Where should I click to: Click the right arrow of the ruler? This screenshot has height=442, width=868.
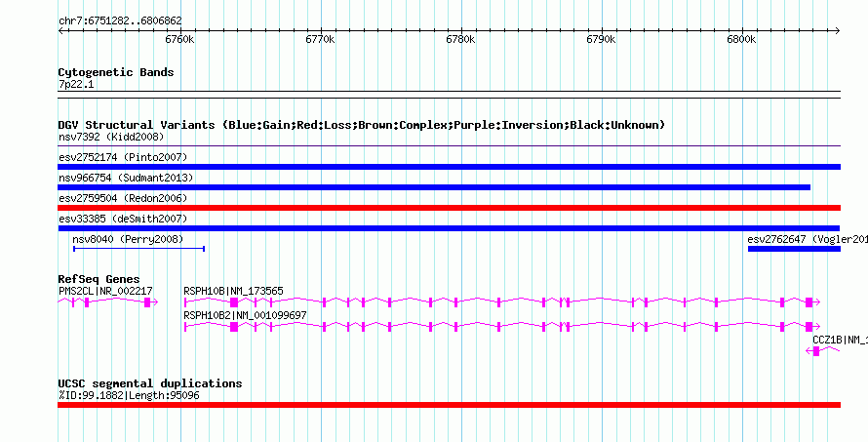pos(838,31)
